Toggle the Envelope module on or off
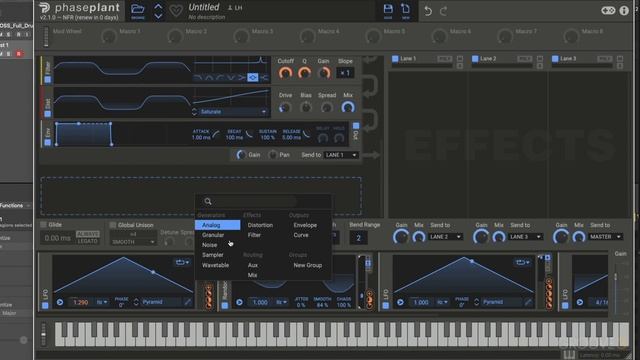The image size is (640, 360). [48, 142]
